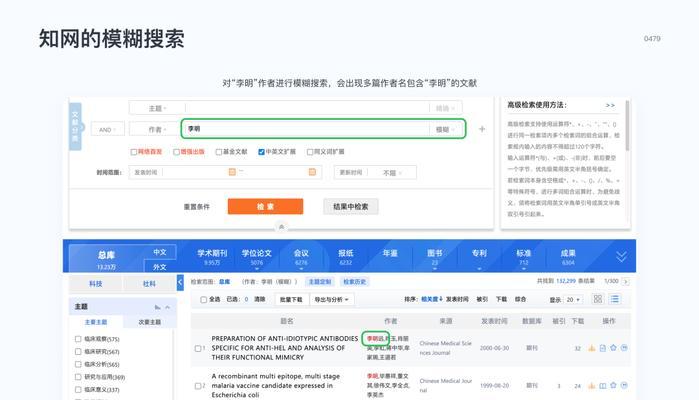Enable the 增强出版 checkbox

click(x=177, y=152)
